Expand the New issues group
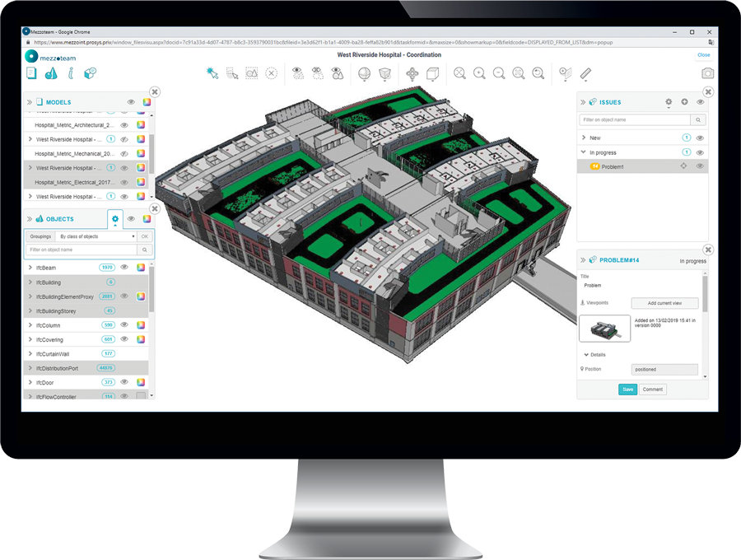This screenshot has height=560, width=741. (584, 138)
